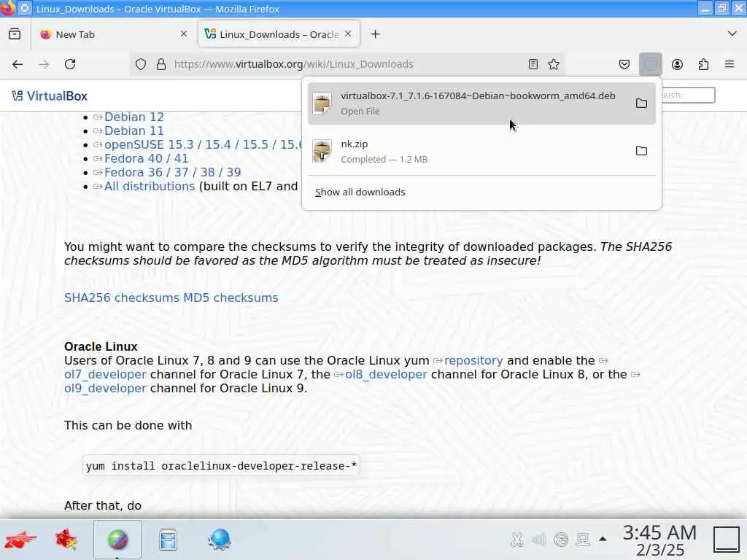Open ol7_developer channel link

[x=105, y=375]
